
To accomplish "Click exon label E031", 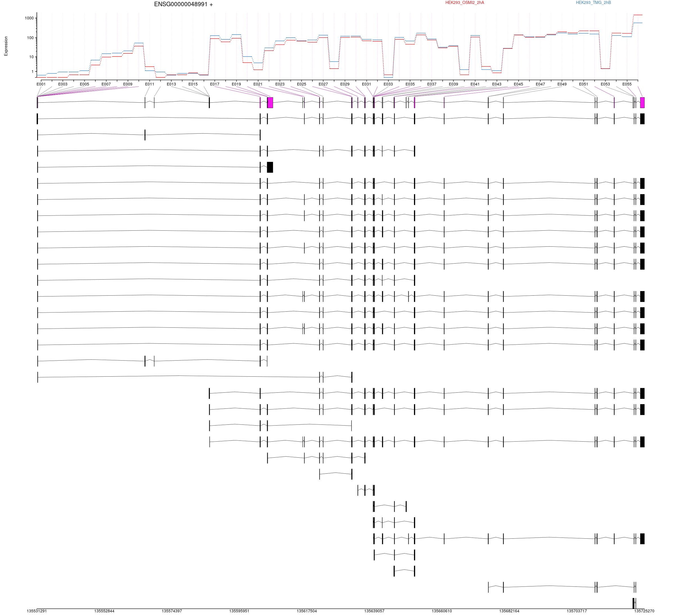I will 367,84.
